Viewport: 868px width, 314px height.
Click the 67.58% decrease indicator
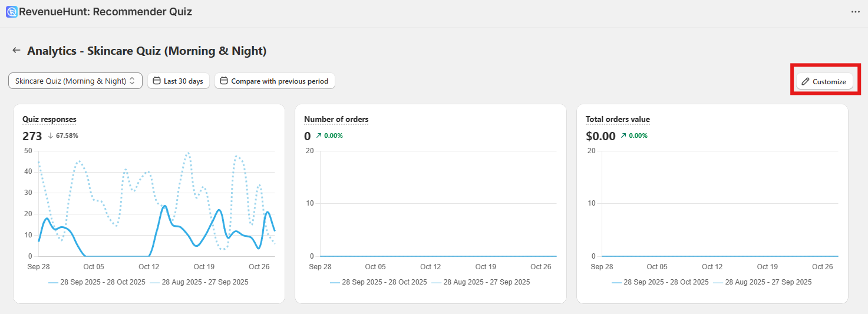click(63, 135)
